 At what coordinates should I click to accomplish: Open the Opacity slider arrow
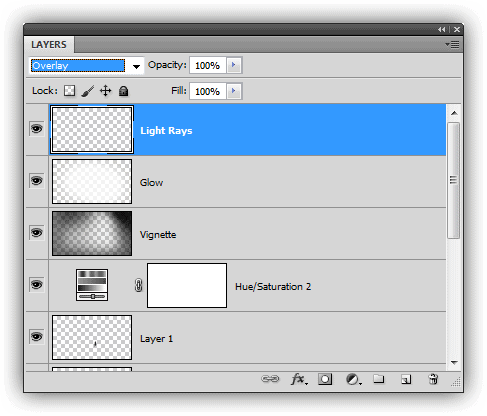pos(234,65)
